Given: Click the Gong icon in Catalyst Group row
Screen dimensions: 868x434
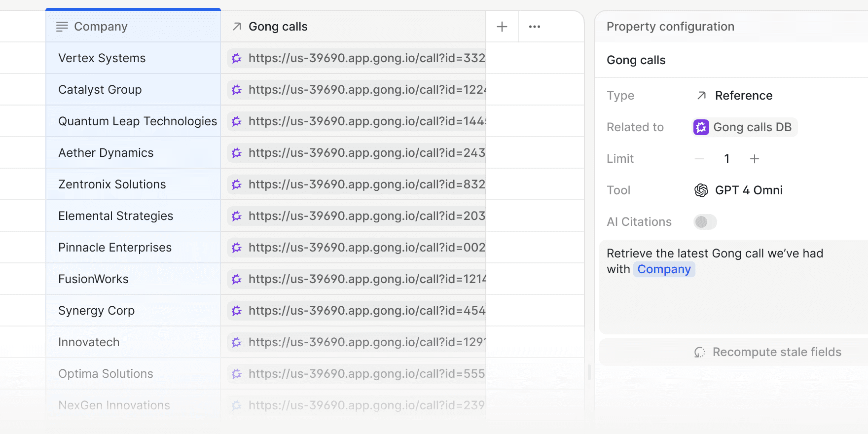Looking at the screenshot, I should 237,90.
